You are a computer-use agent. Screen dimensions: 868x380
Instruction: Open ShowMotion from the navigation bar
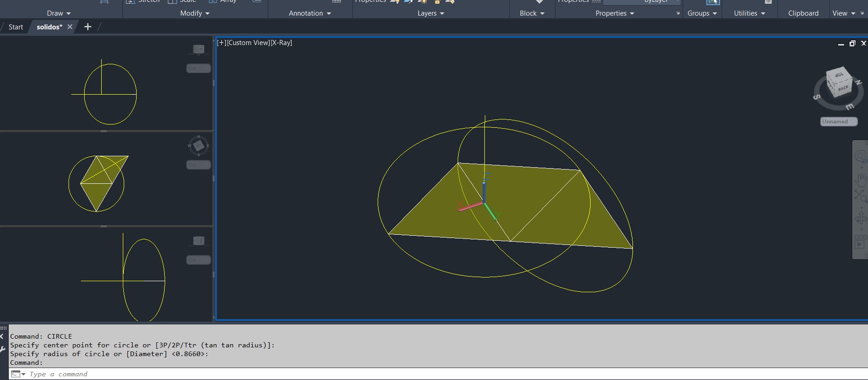(x=860, y=242)
